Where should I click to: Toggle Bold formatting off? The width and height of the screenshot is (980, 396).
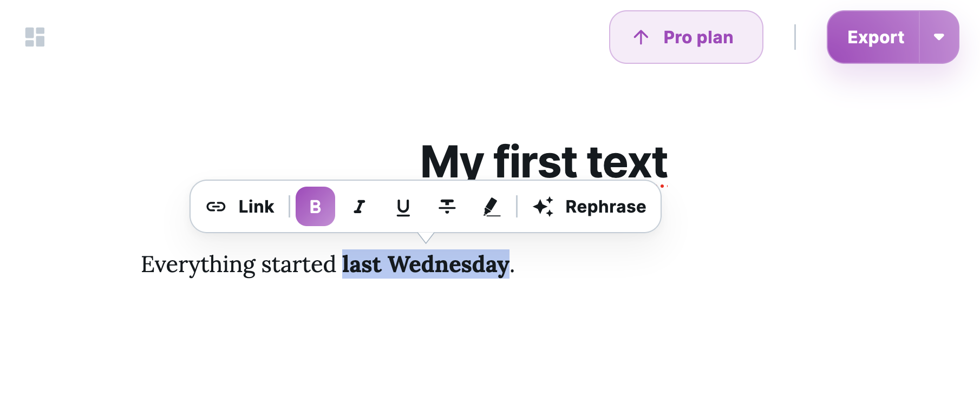click(315, 206)
